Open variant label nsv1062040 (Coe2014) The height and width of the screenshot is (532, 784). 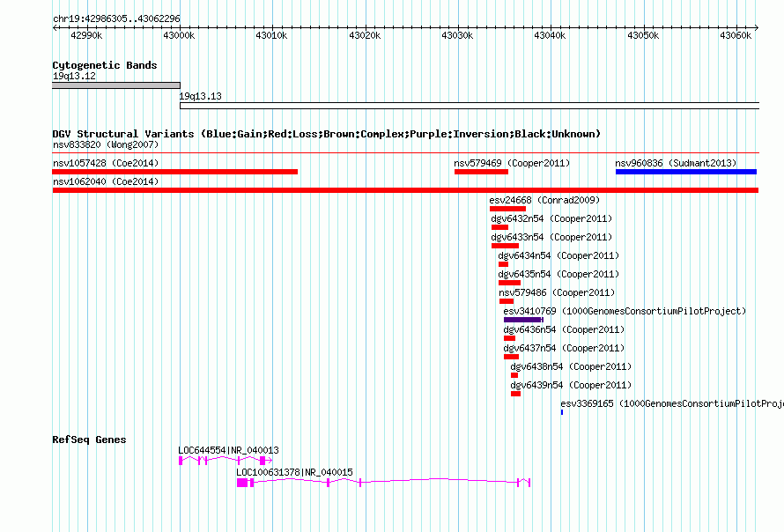106,181
